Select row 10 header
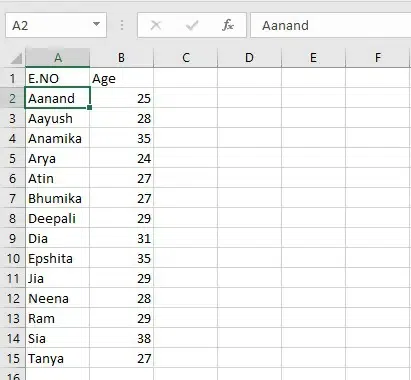411x380 pixels. tap(13, 258)
